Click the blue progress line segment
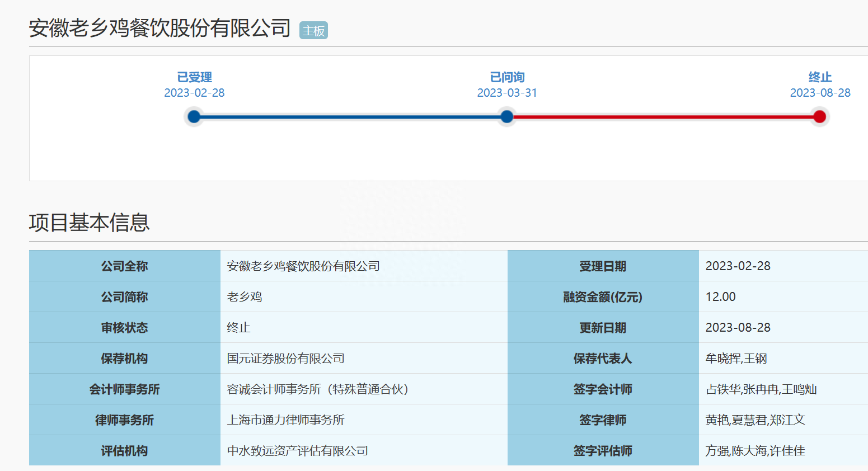868x471 pixels. pos(350,117)
